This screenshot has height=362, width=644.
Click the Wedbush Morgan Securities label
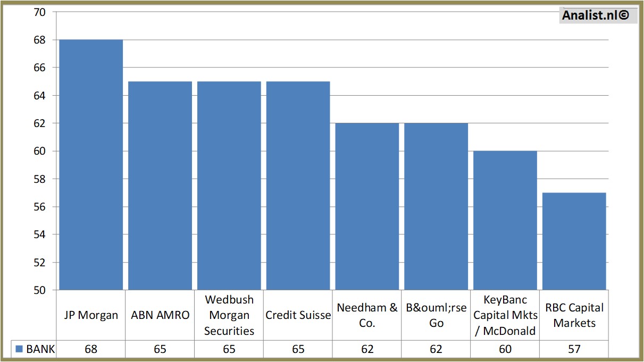[229, 315]
